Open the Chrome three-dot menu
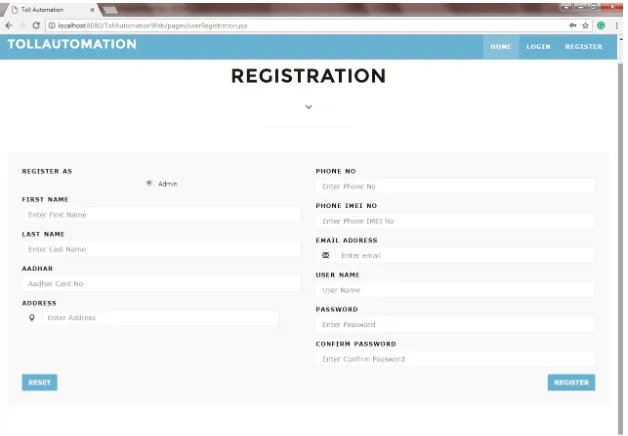The width and height of the screenshot is (628, 436). point(616,26)
